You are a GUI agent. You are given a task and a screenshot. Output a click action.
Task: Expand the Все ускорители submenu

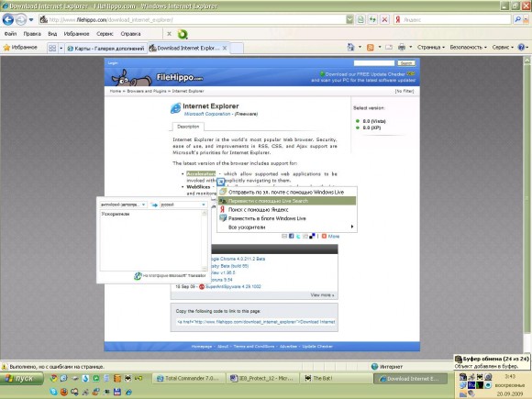pyautogui.click(x=287, y=227)
